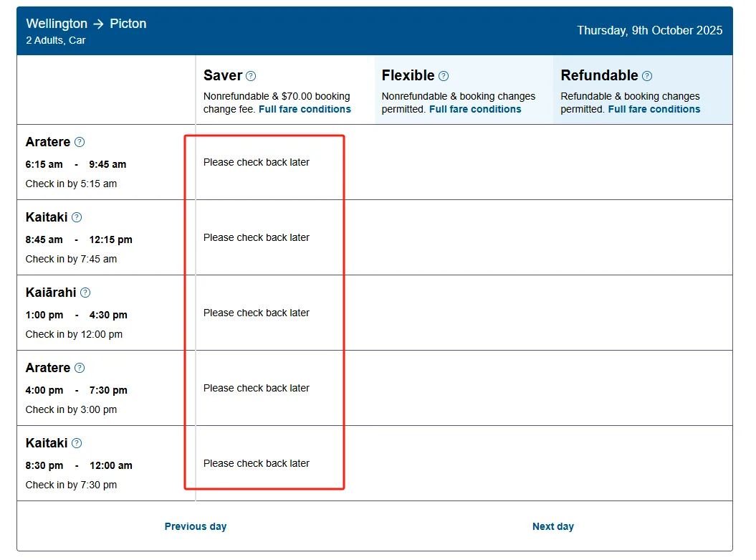Go to Next day sailings
The width and height of the screenshot is (756, 560).
553,526
